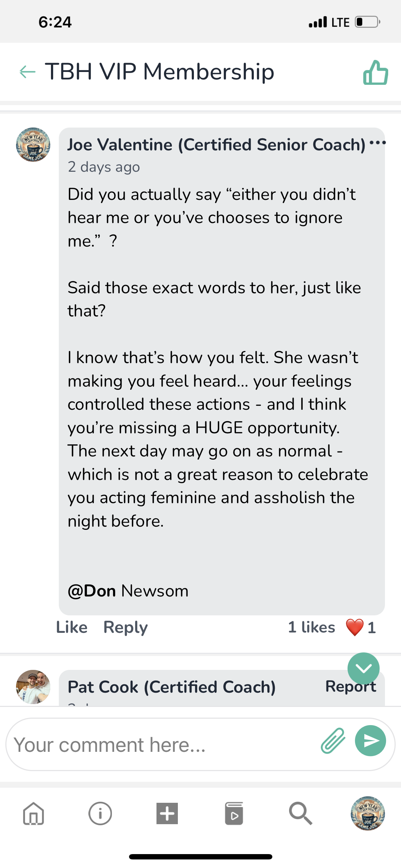Reply to Joe Valentine's comment
The height and width of the screenshot is (868, 401).
125,627
